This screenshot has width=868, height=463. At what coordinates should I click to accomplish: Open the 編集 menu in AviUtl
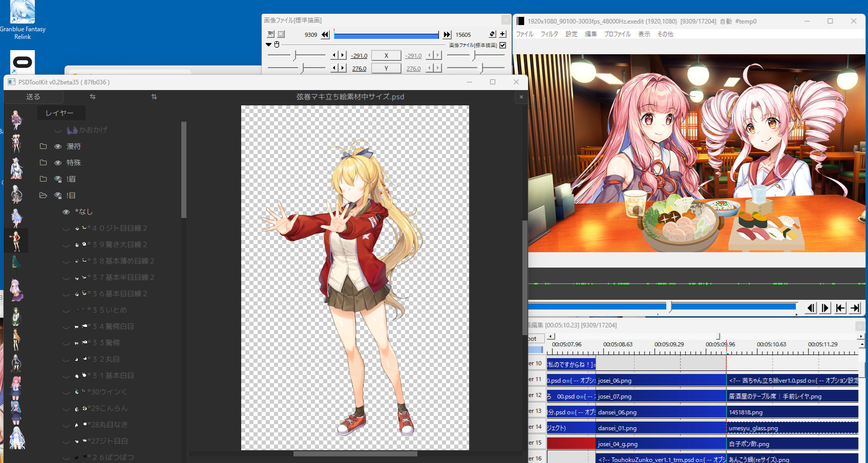click(x=591, y=34)
